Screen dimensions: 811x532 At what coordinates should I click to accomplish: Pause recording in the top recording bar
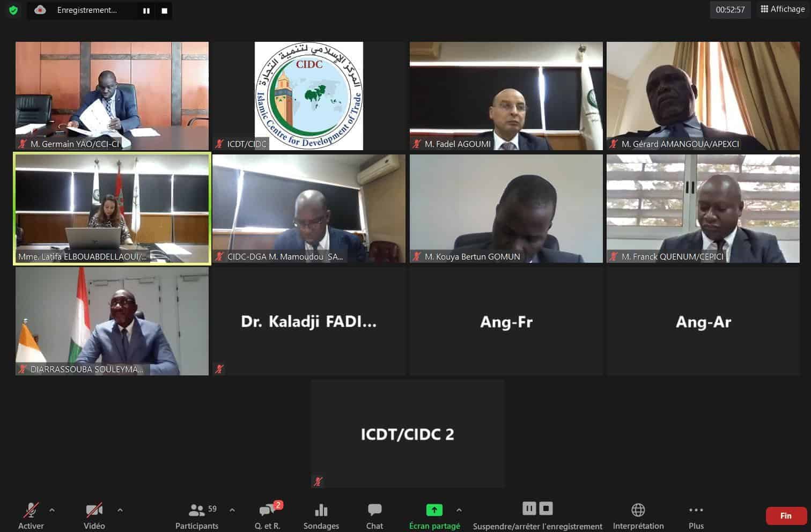pos(146,10)
